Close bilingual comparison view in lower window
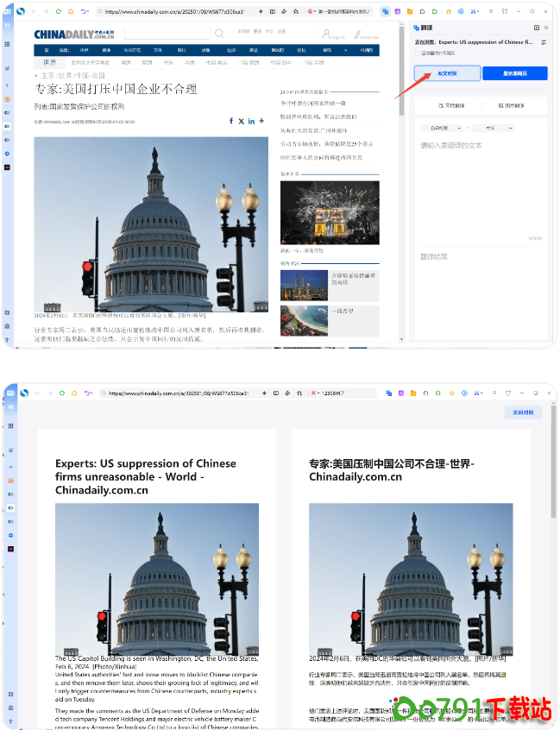Viewport: 560px width, 730px height. 523,412
